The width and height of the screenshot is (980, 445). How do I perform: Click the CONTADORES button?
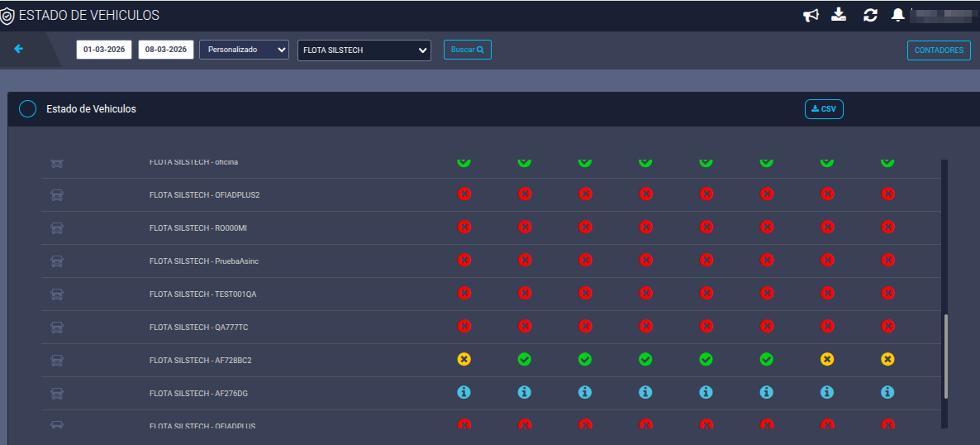[x=939, y=50]
